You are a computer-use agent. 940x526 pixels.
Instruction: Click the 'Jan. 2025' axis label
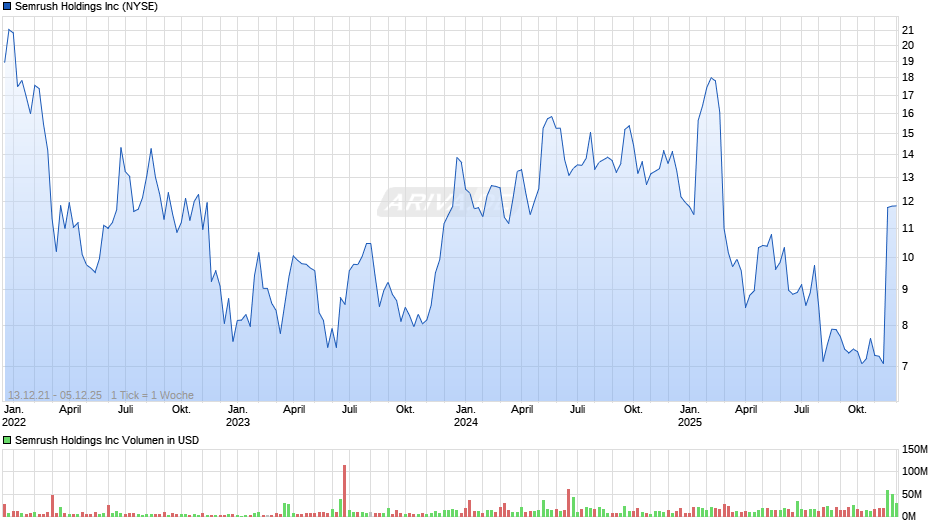(690, 416)
